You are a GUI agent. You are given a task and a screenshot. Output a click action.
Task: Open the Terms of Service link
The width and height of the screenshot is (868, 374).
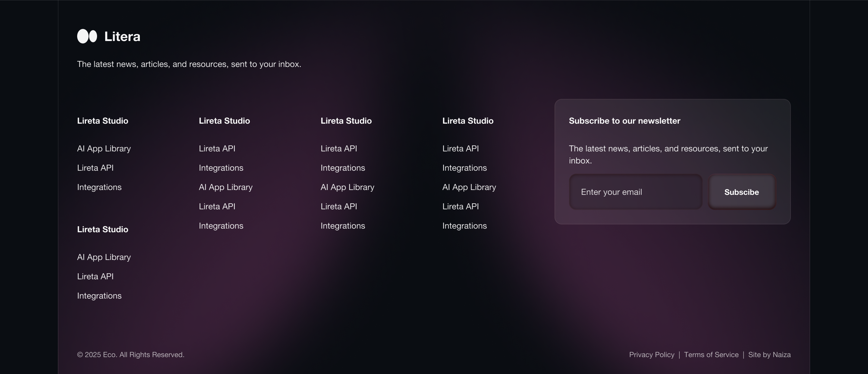coord(711,355)
